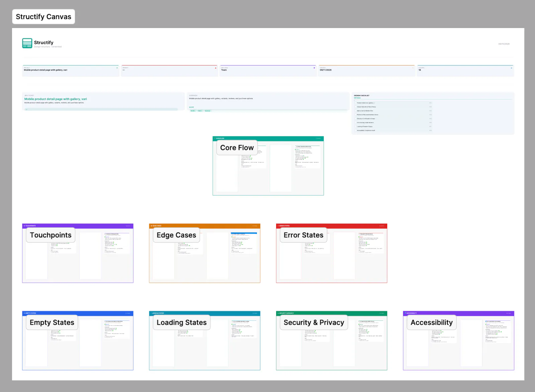The width and height of the screenshot is (535, 392).
Task: Click the 'Team' info card
Action: pos(268,71)
